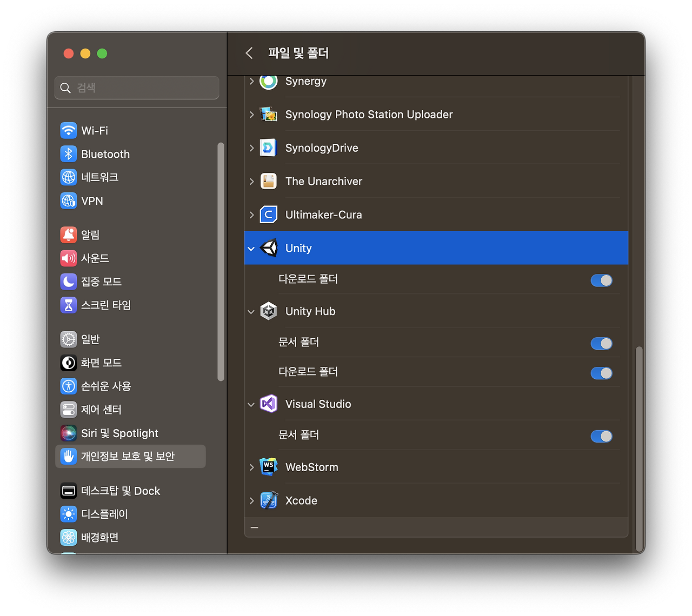Click the "WebStorm" app name
This screenshot has height=616, width=692.
tap(312, 467)
